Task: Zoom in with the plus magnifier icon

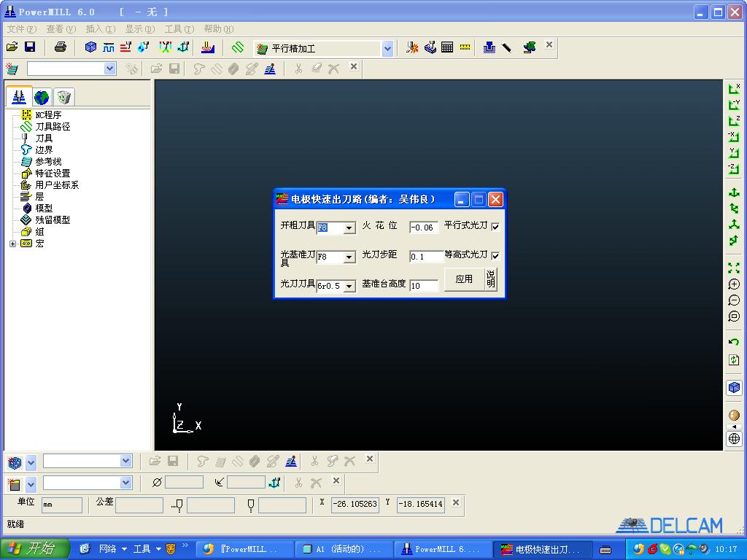Action: tap(734, 284)
